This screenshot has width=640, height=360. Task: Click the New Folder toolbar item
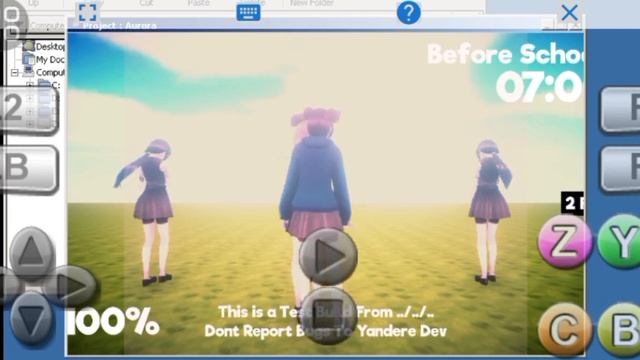(312, 3)
